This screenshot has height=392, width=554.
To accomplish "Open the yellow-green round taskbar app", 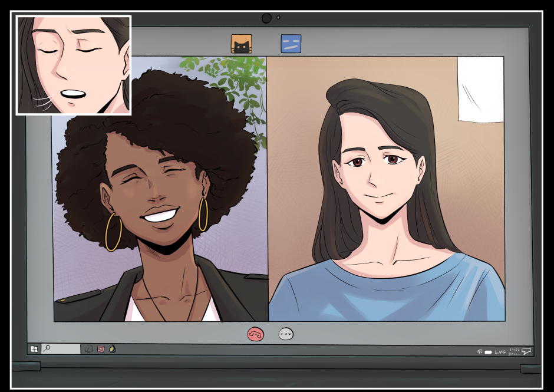I will 113,349.
